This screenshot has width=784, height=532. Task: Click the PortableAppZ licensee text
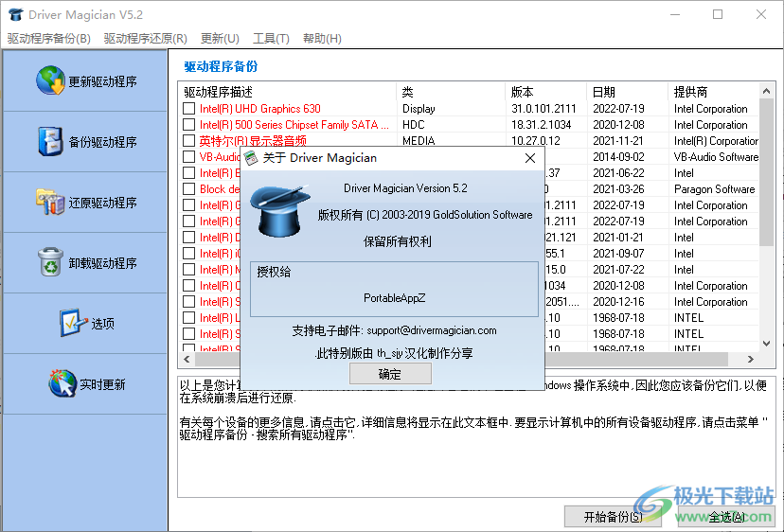tap(395, 298)
